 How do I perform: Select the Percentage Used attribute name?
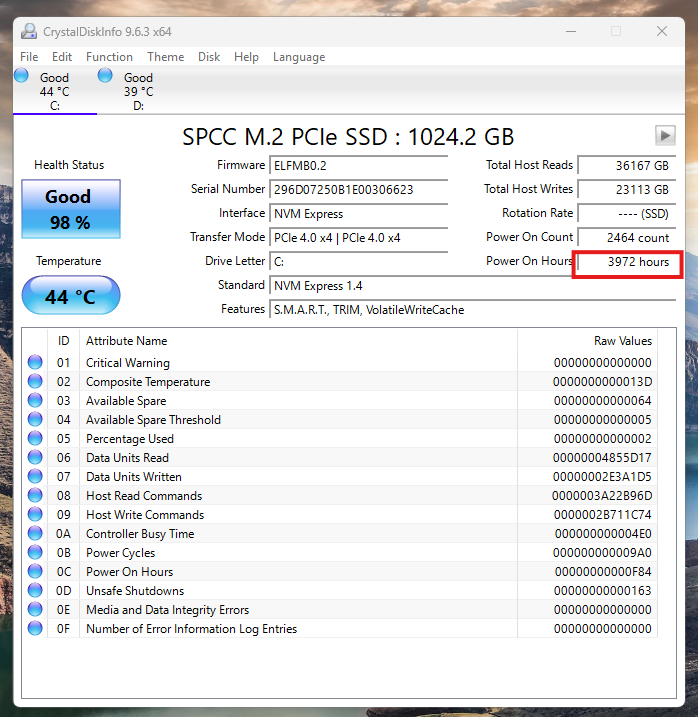[129, 439]
